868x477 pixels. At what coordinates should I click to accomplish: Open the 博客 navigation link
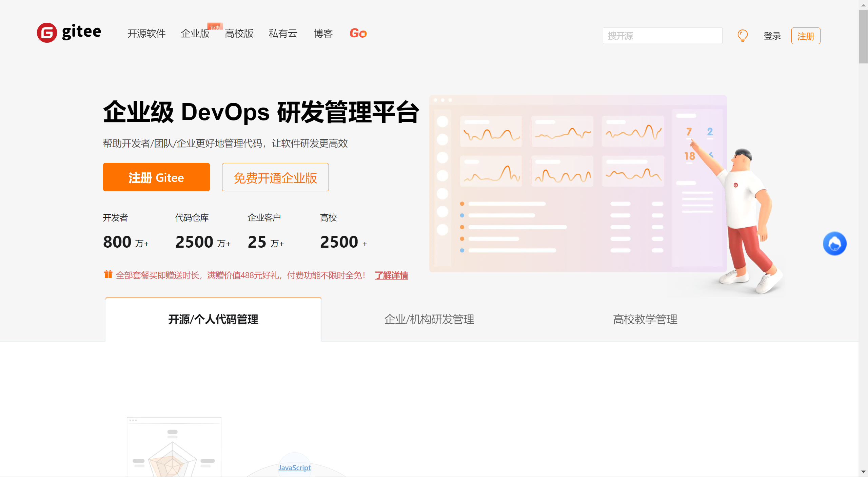(323, 34)
